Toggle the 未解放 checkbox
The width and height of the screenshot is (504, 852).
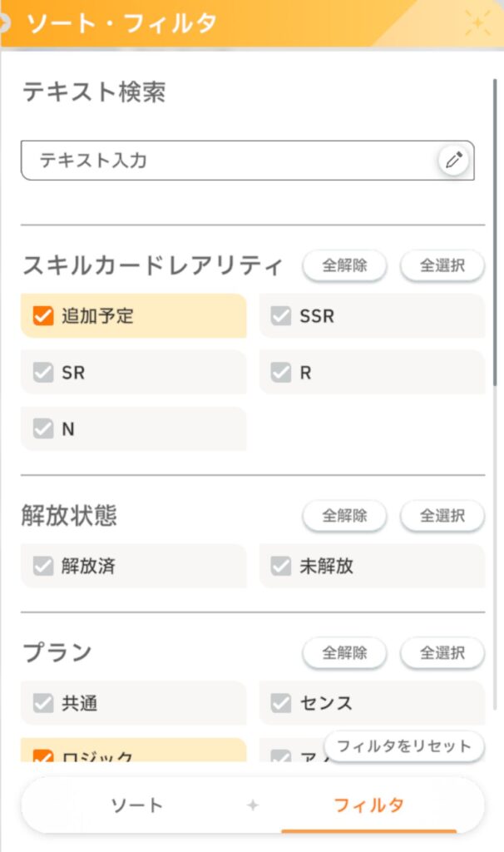point(281,567)
